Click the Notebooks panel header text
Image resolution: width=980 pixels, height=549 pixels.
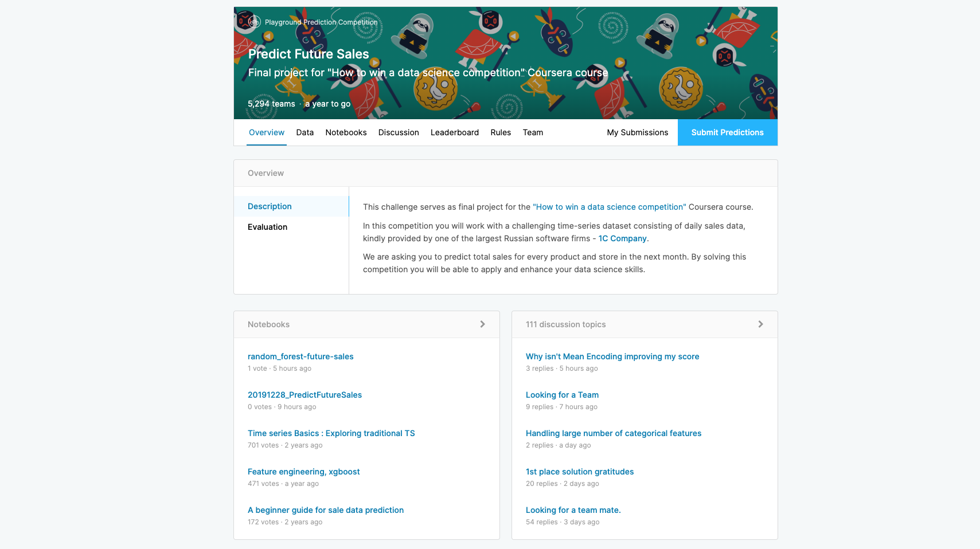pos(268,324)
